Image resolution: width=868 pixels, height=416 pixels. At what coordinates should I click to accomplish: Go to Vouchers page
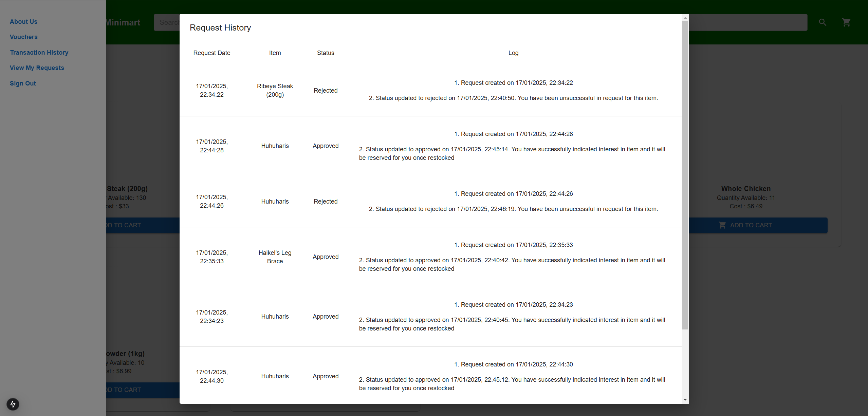pyautogui.click(x=23, y=37)
